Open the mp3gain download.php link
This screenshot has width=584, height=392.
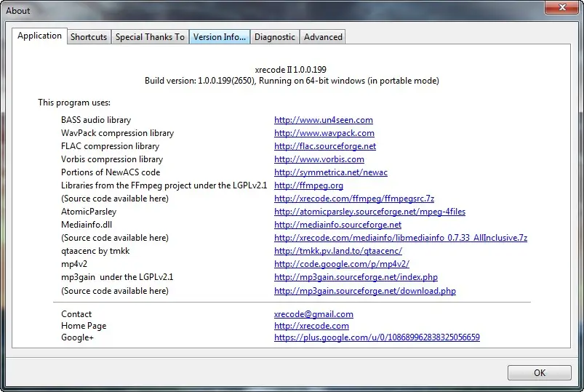coord(365,291)
